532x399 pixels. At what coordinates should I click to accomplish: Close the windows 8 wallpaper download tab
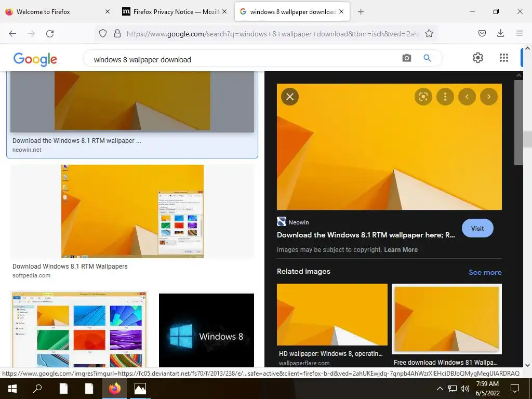click(341, 11)
